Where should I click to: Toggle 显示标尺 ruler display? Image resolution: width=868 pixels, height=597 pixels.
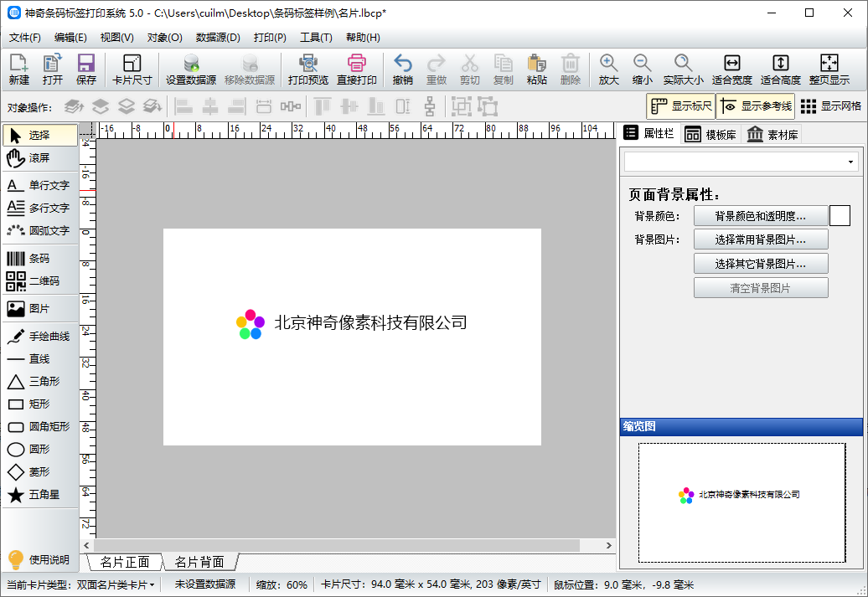[x=680, y=106]
